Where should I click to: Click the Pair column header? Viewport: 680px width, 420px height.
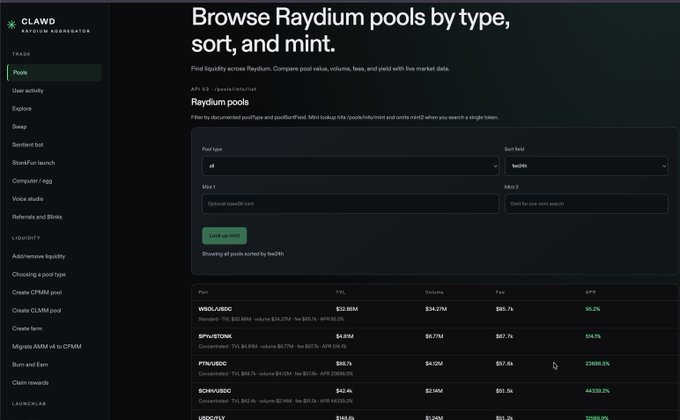tap(203, 292)
